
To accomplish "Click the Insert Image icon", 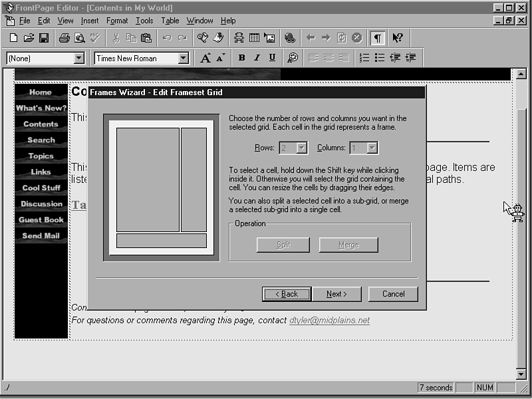I will (269, 38).
